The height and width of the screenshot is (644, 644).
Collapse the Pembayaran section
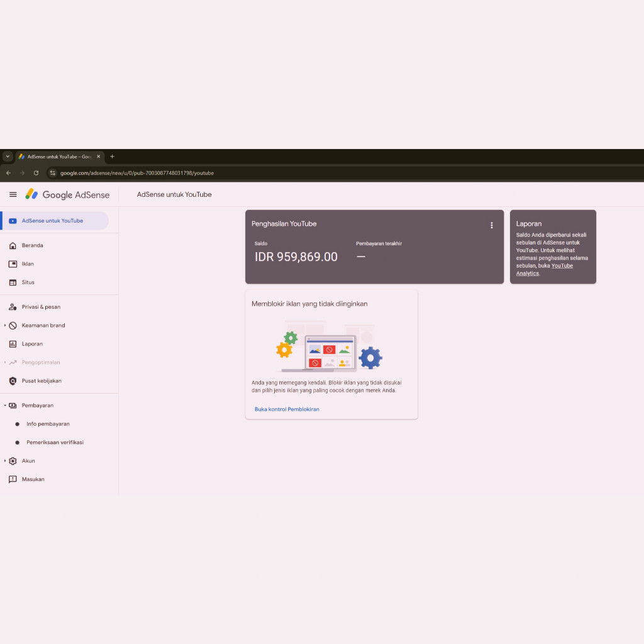(5, 405)
